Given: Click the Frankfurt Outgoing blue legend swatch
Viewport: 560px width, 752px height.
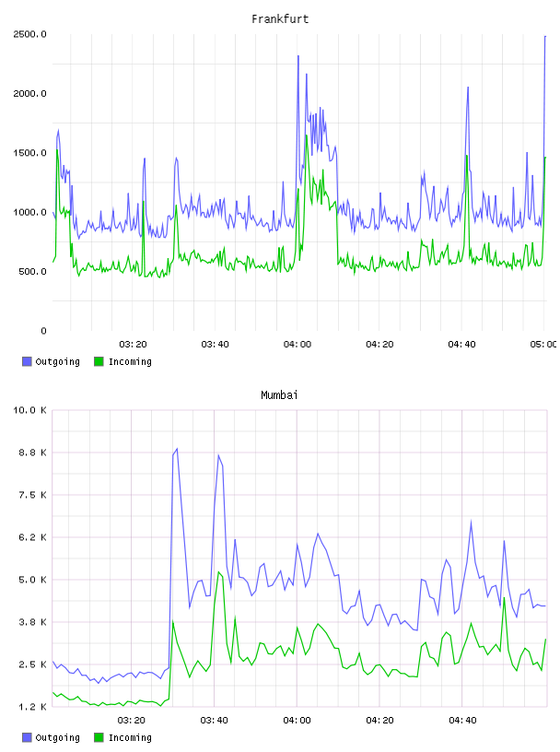Looking at the screenshot, I should tap(27, 361).
